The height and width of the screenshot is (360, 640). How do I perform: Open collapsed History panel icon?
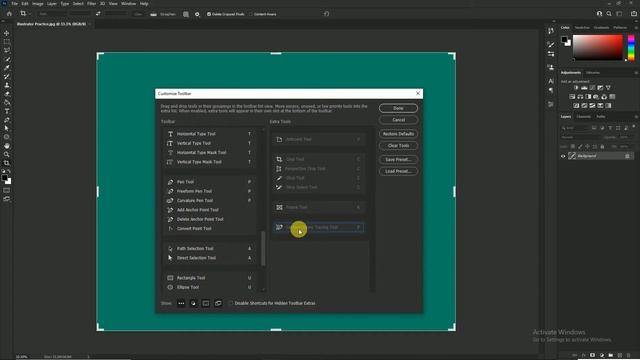click(551, 31)
